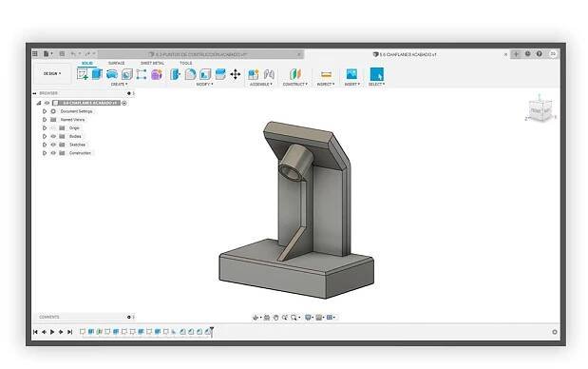Viewport: 588px width, 369px height.
Task: Redo the last action
Action: pos(87,54)
